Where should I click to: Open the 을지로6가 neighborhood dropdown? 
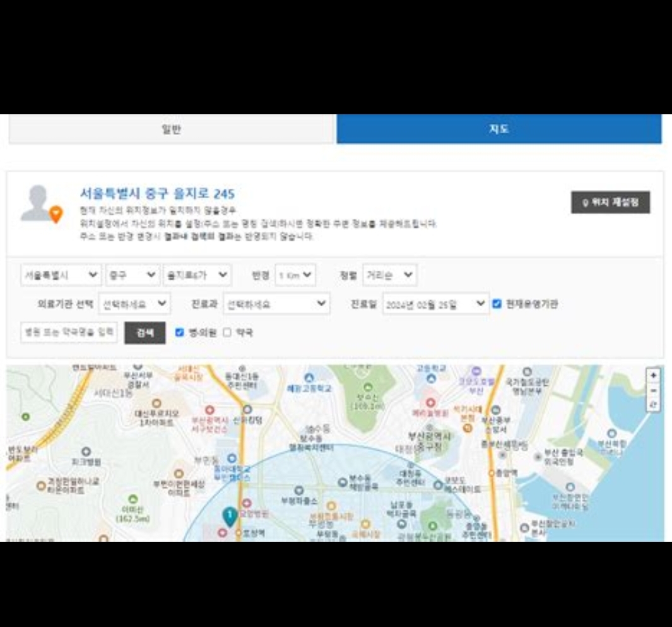197,275
